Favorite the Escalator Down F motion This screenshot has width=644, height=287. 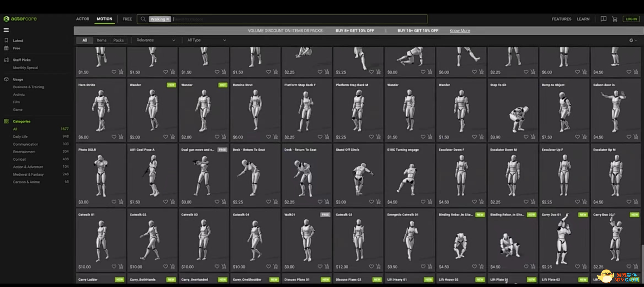point(475,202)
